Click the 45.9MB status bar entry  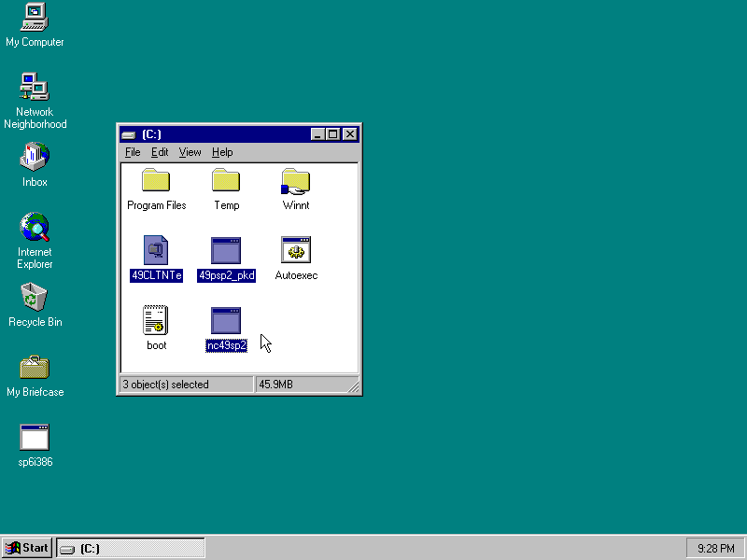[275, 385]
